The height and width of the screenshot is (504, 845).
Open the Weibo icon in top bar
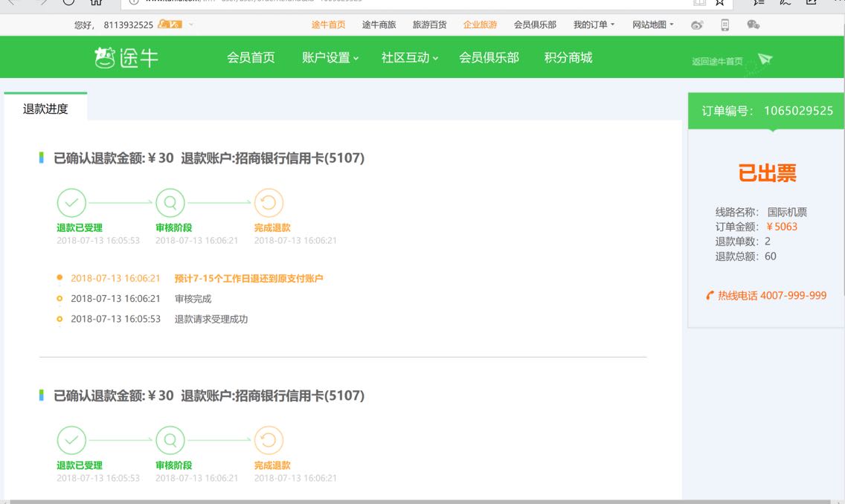click(697, 25)
